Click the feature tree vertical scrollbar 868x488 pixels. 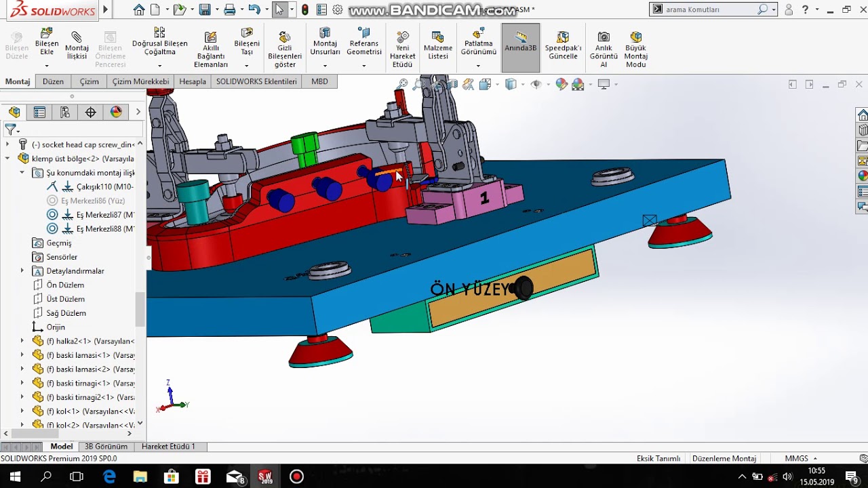point(140,308)
